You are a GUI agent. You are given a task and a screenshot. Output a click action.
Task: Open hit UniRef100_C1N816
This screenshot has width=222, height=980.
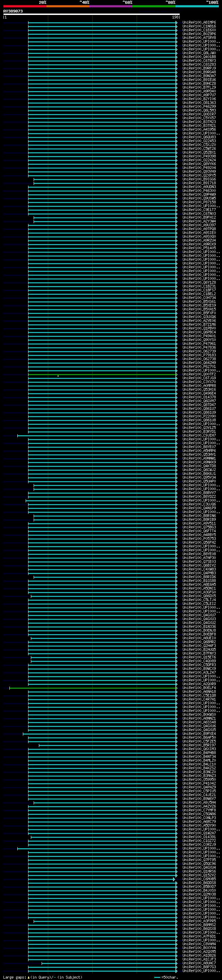(x=199, y=26)
